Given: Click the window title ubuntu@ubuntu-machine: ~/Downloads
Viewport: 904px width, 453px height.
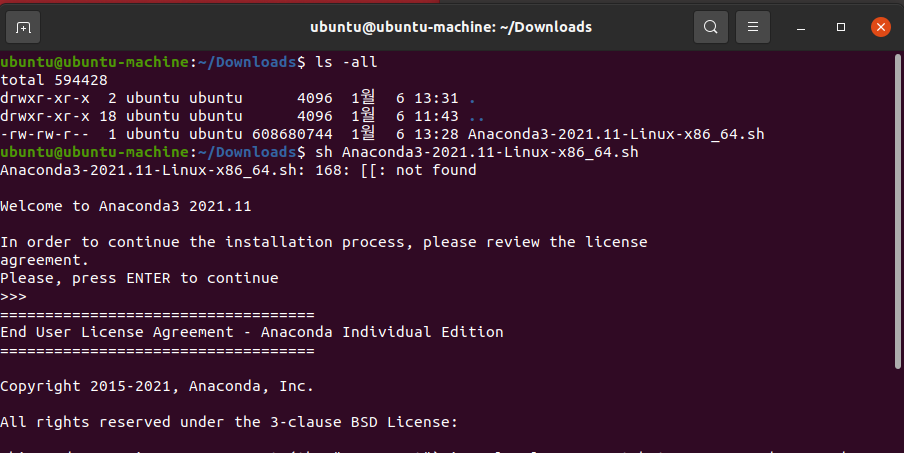Looking at the screenshot, I should coord(451,27).
